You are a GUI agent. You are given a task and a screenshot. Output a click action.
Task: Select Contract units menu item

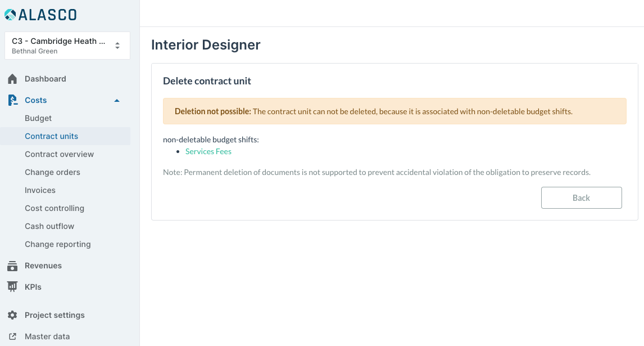51,136
